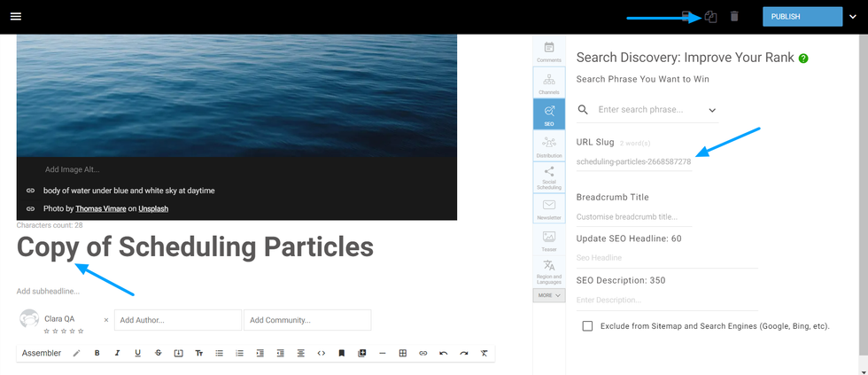
Task: Switch to the Distribution tab
Action: click(548, 146)
